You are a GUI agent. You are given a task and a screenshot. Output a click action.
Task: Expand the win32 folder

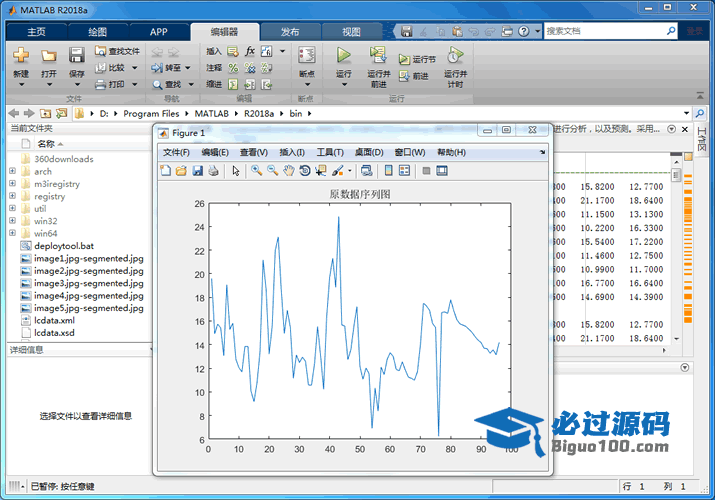click(12, 221)
